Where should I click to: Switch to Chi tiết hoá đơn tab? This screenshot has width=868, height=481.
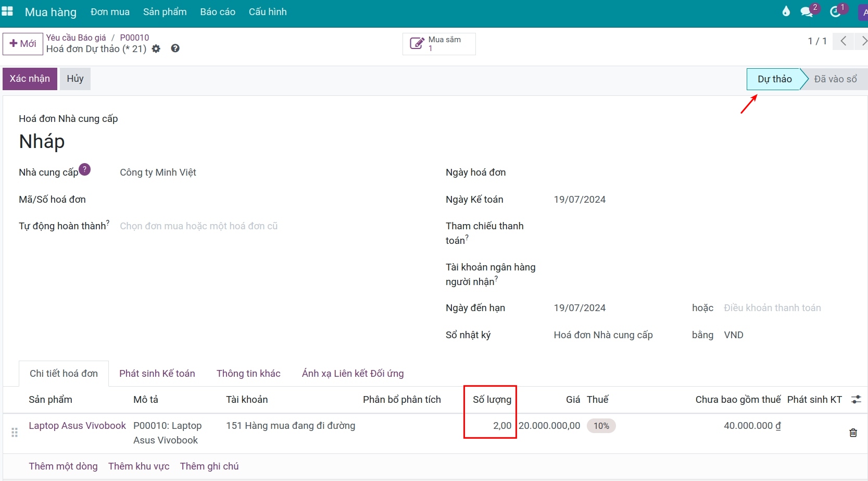(x=64, y=374)
